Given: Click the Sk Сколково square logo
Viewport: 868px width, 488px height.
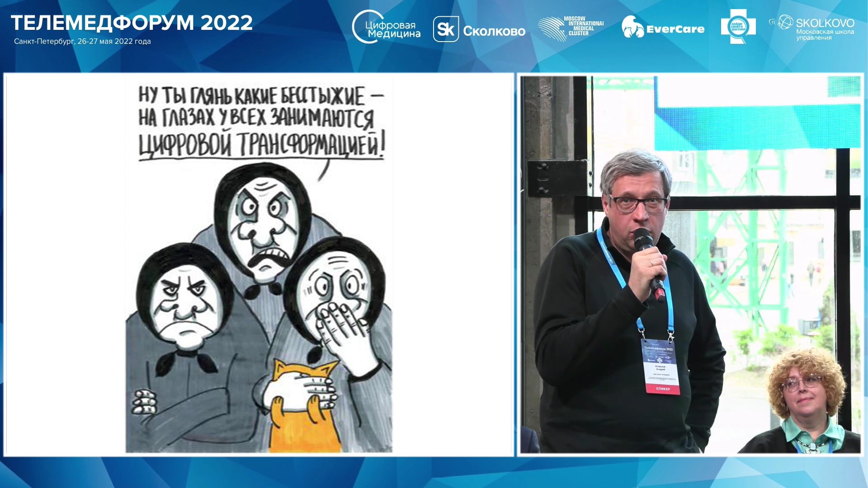Looking at the screenshot, I should click(x=479, y=29).
